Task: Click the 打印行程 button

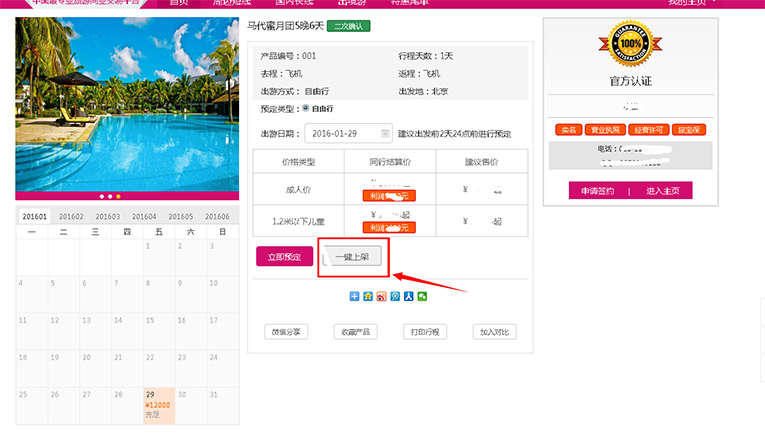Action: [x=425, y=332]
